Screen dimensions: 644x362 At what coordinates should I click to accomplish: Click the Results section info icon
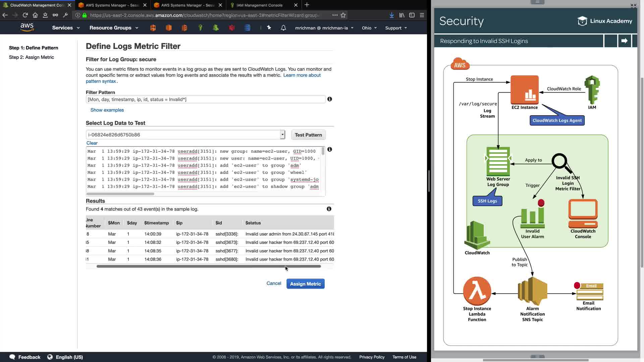click(x=329, y=209)
